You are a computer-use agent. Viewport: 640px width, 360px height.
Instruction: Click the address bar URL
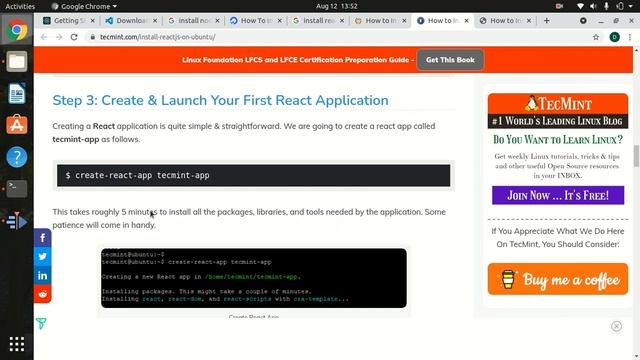coord(158,37)
